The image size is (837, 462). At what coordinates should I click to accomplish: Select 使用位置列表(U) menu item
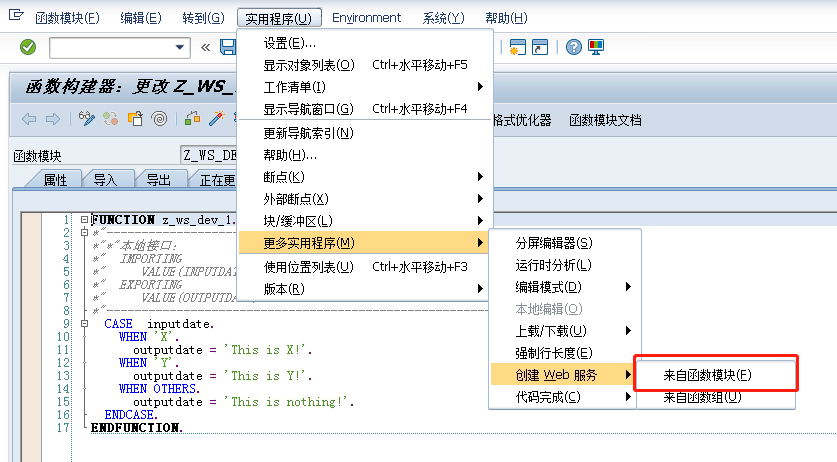(x=365, y=267)
